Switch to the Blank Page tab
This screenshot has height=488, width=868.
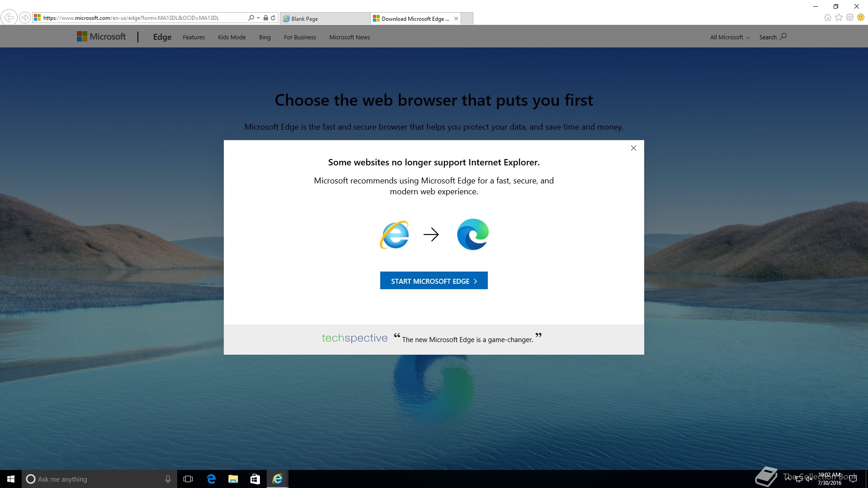(x=325, y=19)
